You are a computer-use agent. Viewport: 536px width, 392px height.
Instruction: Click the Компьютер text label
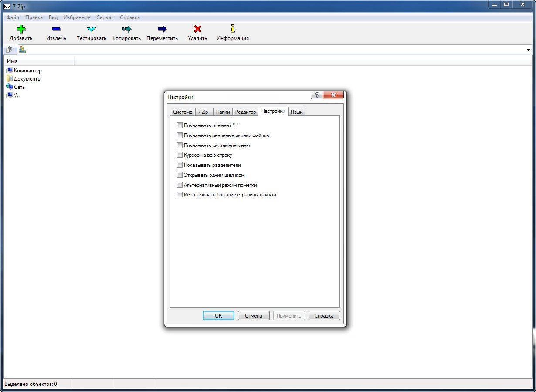(x=28, y=71)
